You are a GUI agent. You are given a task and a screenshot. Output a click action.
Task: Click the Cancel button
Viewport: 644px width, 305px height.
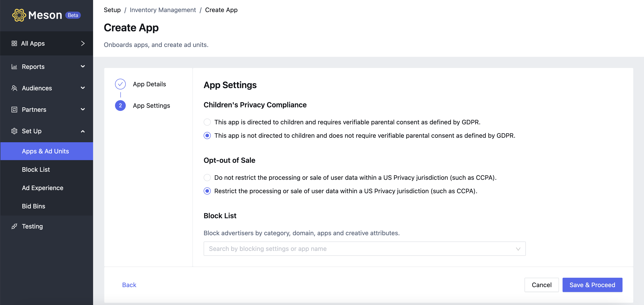pyautogui.click(x=542, y=285)
